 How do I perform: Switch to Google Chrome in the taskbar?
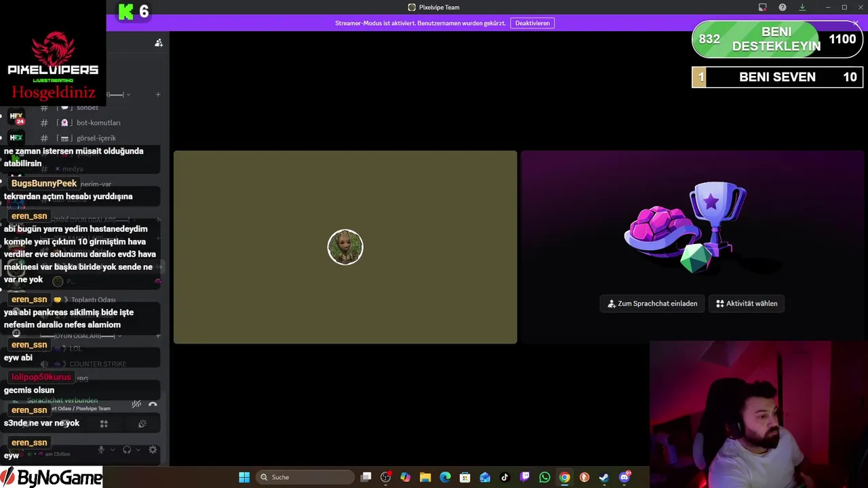pos(564,477)
